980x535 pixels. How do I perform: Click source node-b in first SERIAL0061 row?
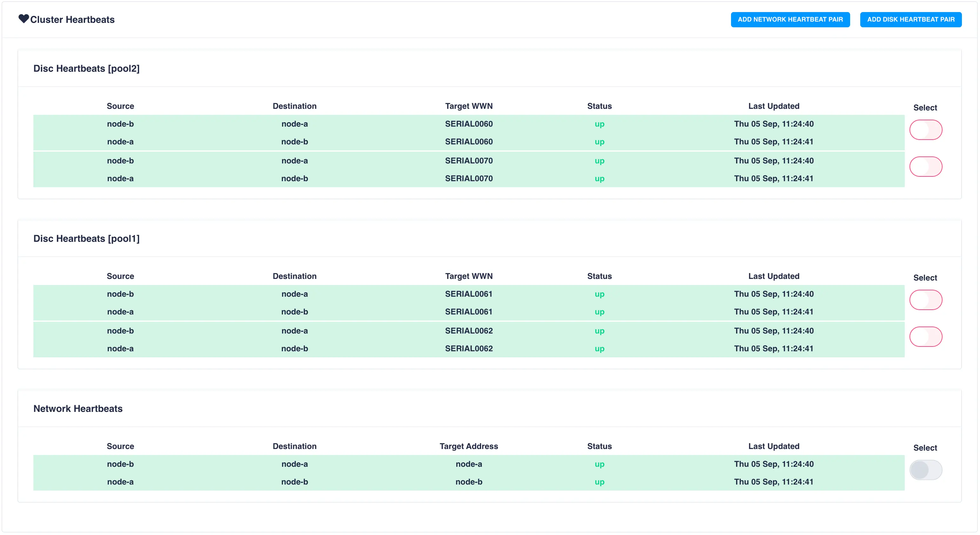(120, 294)
